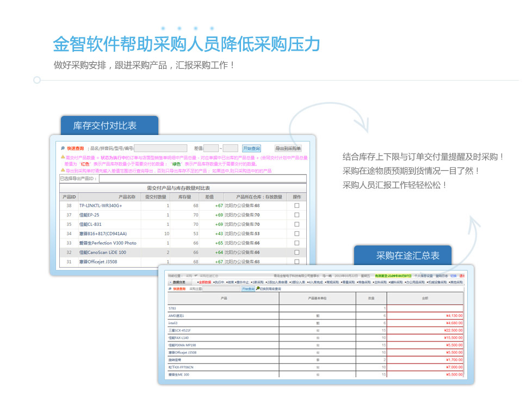Image resolution: width=532 pixels, height=393 pixels.
Task: Click the 库存交付对比表 title label
Action: click(x=105, y=126)
